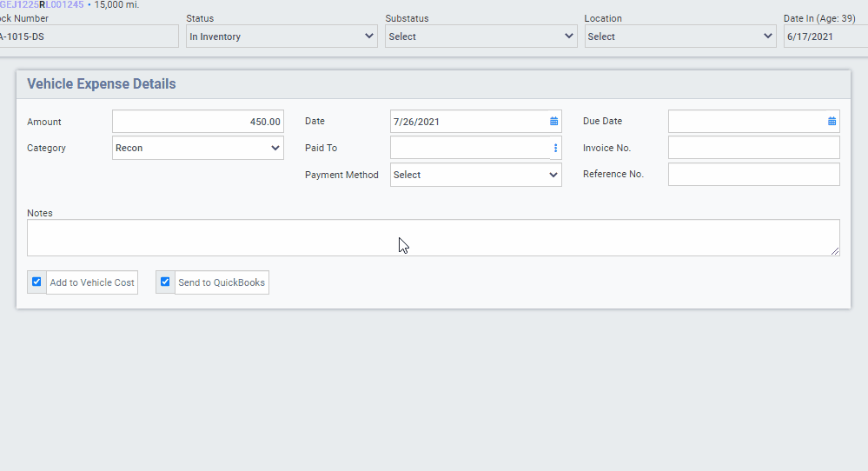Click inside the Notes text area
868x471 pixels.
click(x=433, y=237)
